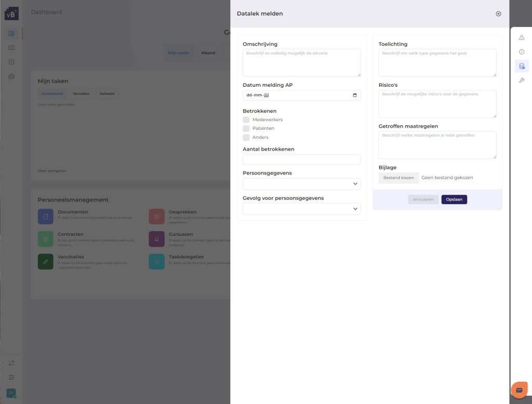Click the user avatar in the left sidebar
The width and height of the screenshot is (532, 404).
pyautogui.click(x=11, y=393)
